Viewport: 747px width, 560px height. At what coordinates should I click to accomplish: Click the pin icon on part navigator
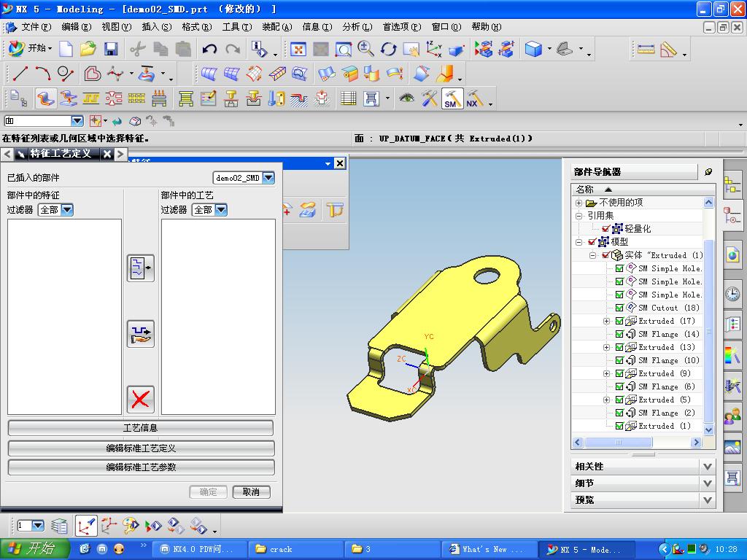708,172
